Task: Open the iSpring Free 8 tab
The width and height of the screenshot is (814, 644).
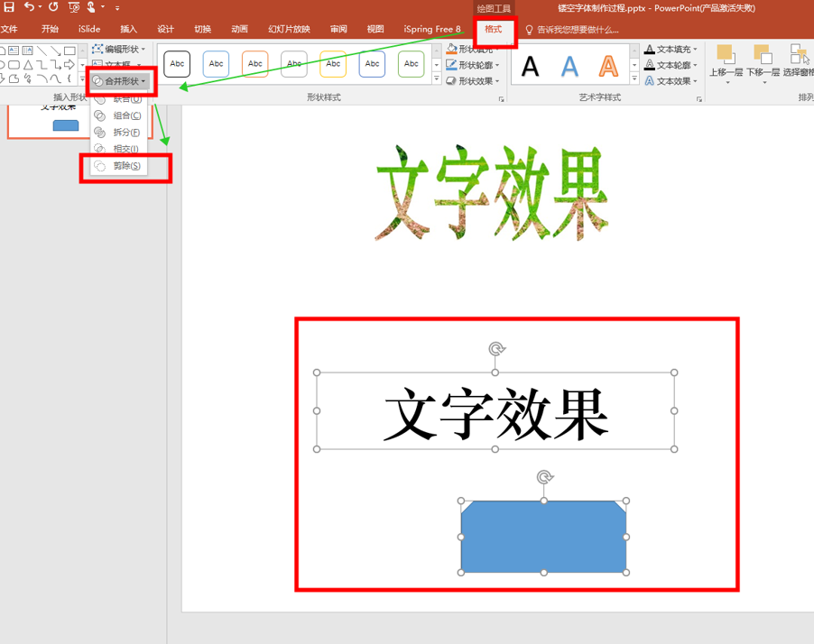Action: [x=432, y=29]
